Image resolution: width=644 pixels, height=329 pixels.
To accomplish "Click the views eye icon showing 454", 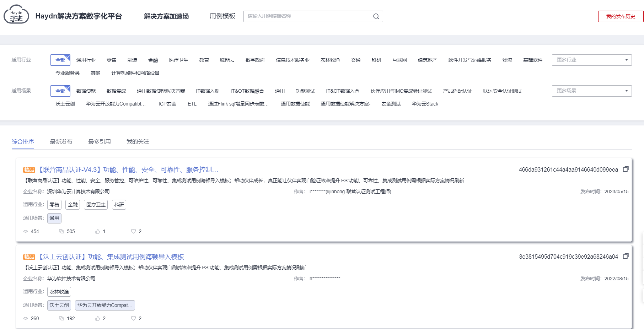I will tap(26, 231).
